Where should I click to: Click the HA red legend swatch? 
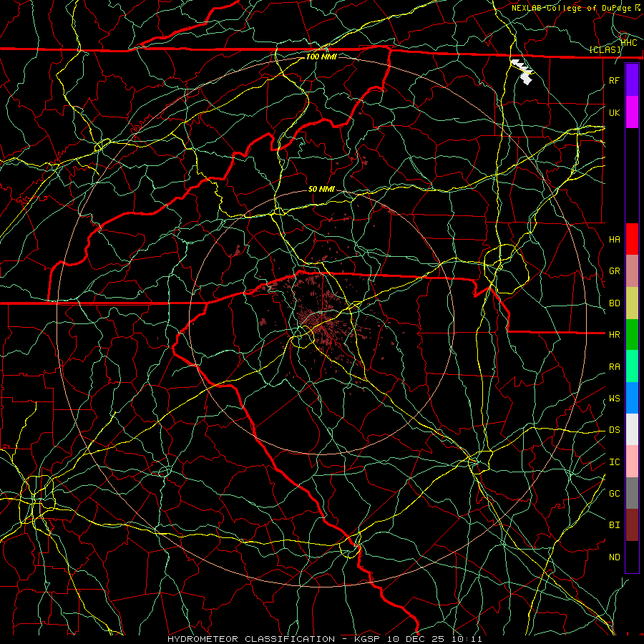click(632, 239)
